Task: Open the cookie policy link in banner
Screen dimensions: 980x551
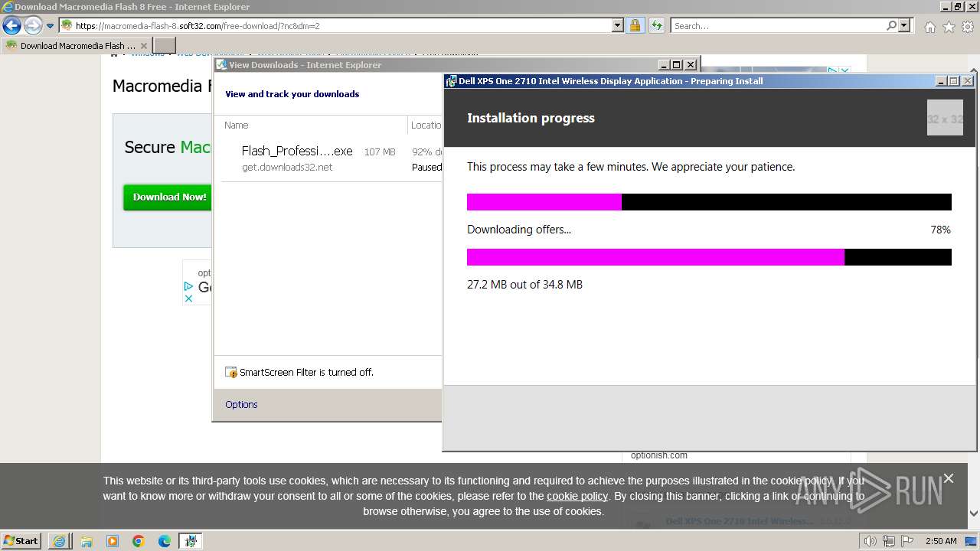Action: pos(577,496)
